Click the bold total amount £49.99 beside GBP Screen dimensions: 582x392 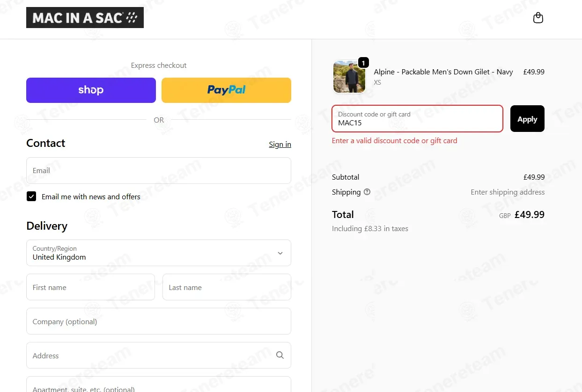point(530,215)
